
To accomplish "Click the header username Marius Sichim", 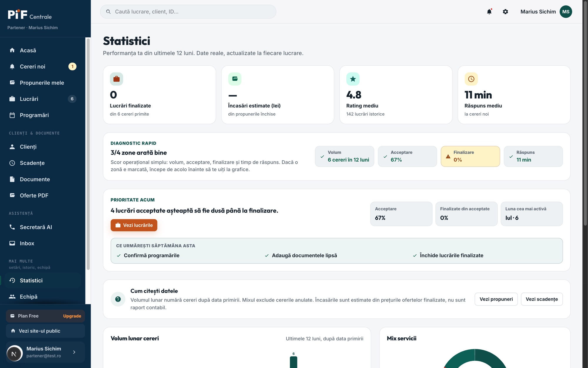I will click(x=538, y=11).
